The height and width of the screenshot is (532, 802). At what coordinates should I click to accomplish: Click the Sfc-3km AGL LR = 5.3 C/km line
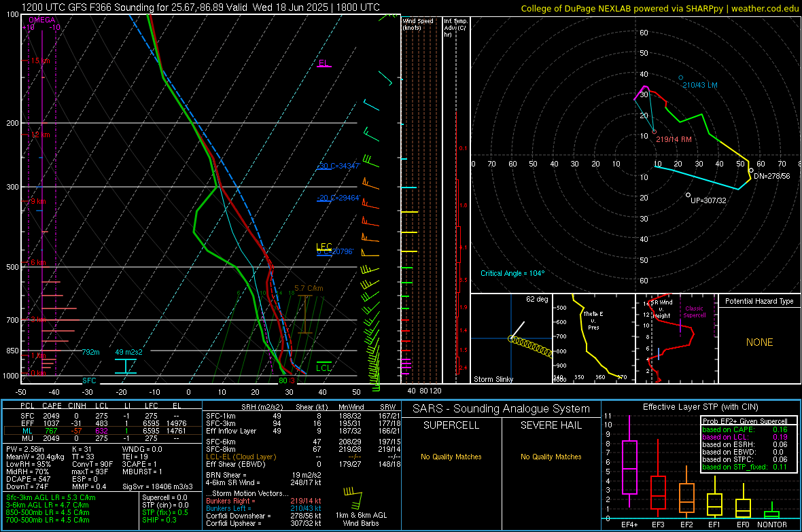[51, 497]
